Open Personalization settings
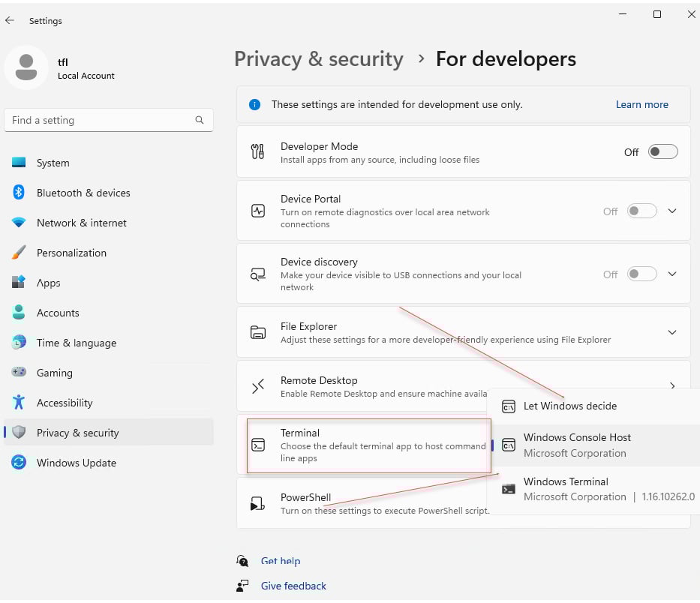 pyautogui.click(x=109, y=252)
